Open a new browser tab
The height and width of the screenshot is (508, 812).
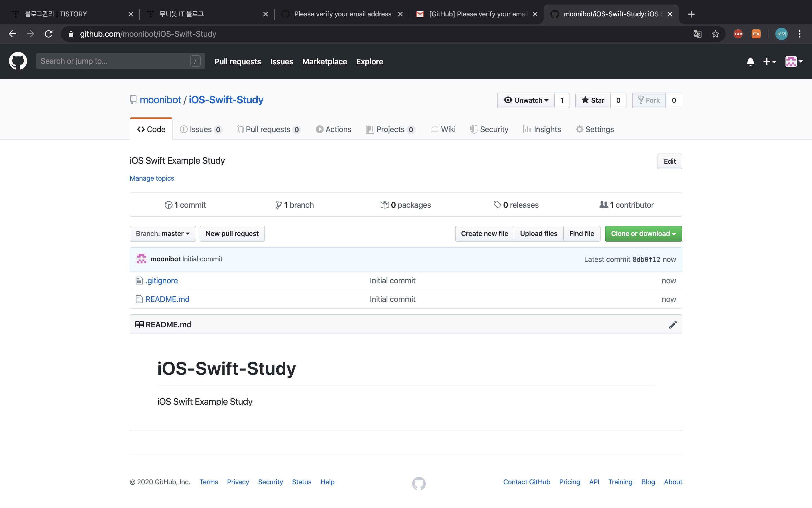(x=691, y=14)
